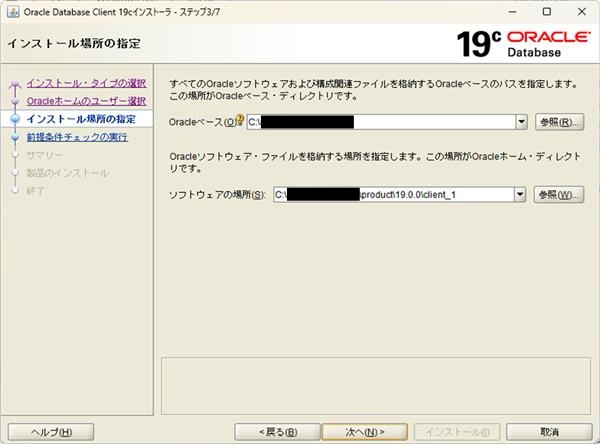Click inside the Oracleベース path field
This screenshot has height=444, width=600.
pyautogui.click(x=380, y=122)
